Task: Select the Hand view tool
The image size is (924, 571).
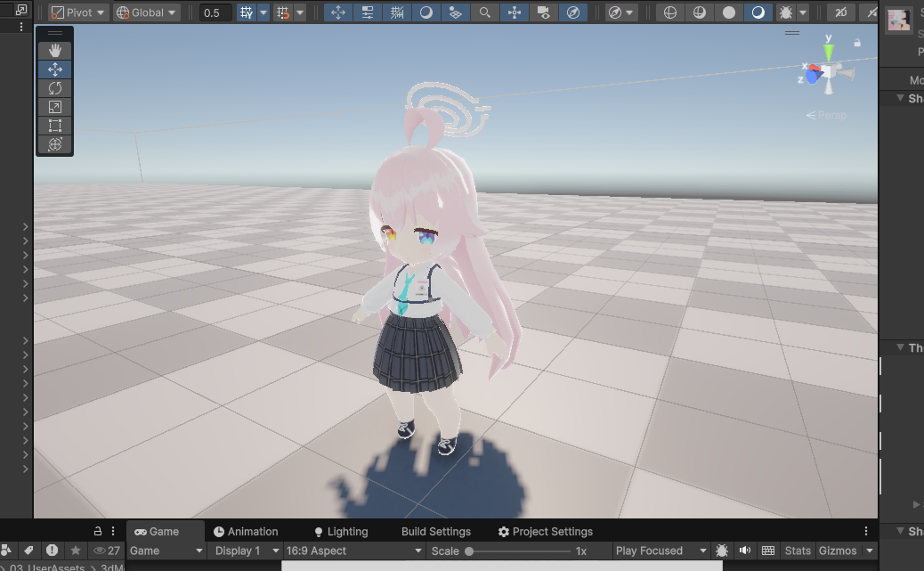Action: point(55,51)
